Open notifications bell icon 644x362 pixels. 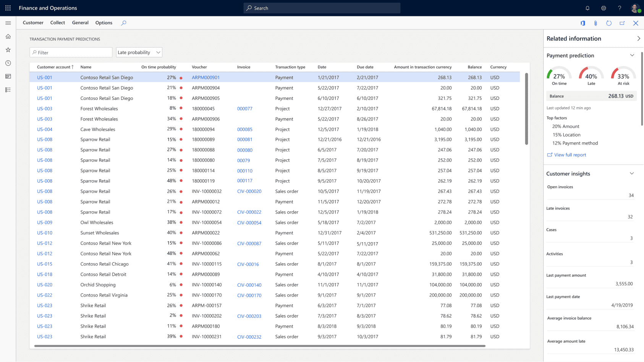(587, 8)
